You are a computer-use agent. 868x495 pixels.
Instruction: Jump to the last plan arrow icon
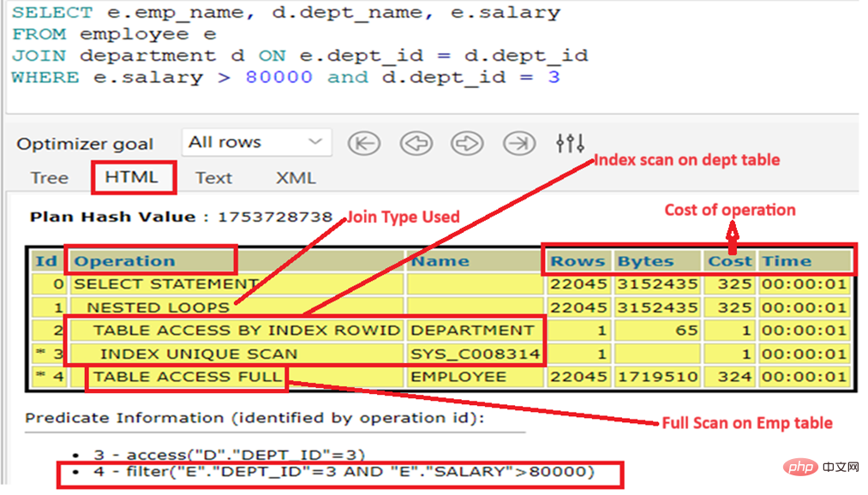(x=519, y=143)
